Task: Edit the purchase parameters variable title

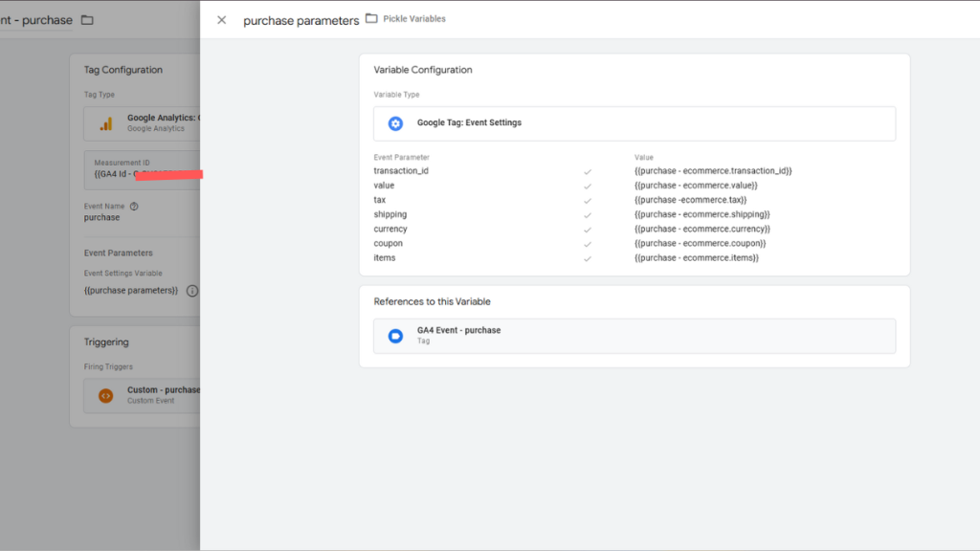Action: pyautogui.click(x=301, y=21)
